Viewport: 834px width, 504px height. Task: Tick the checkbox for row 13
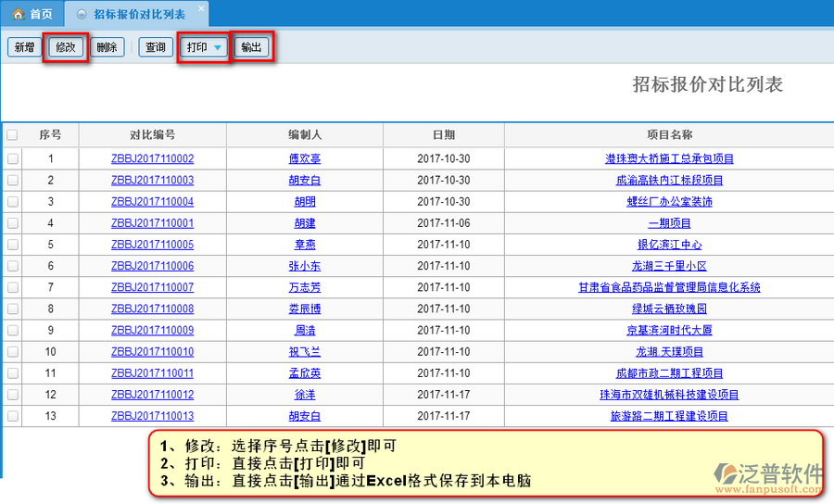coord(12,416)
